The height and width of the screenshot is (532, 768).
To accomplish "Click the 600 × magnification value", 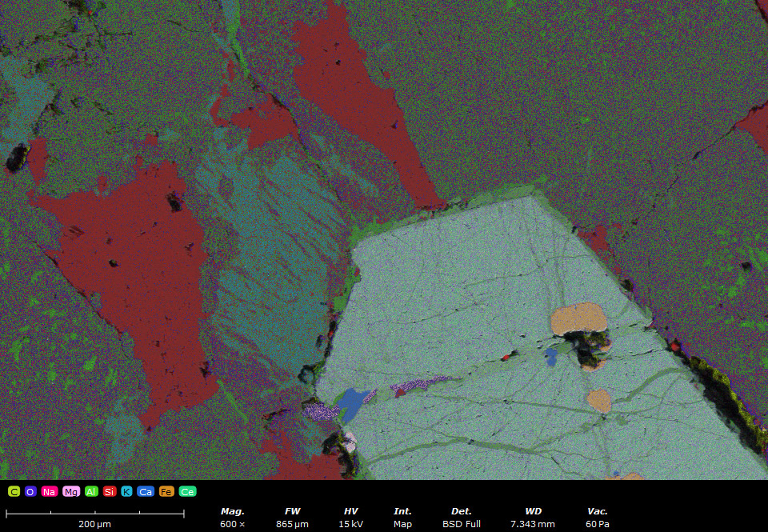I will point(232,524).
